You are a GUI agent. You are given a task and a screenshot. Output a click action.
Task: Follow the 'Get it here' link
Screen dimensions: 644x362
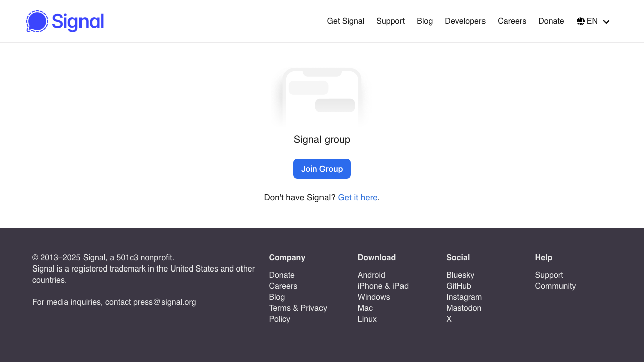pyautogui.click(x=358, y=197)
